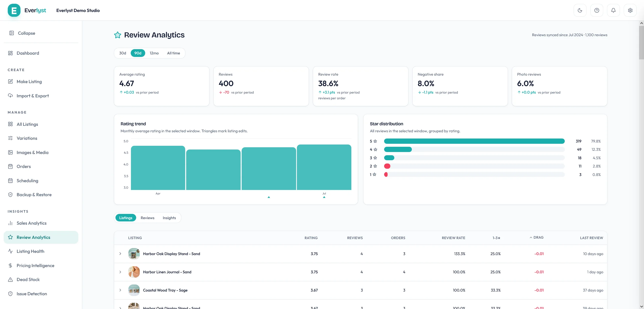Open settings gear icon
The width and height of the screenshot is (644, 309).
point(630,10)
